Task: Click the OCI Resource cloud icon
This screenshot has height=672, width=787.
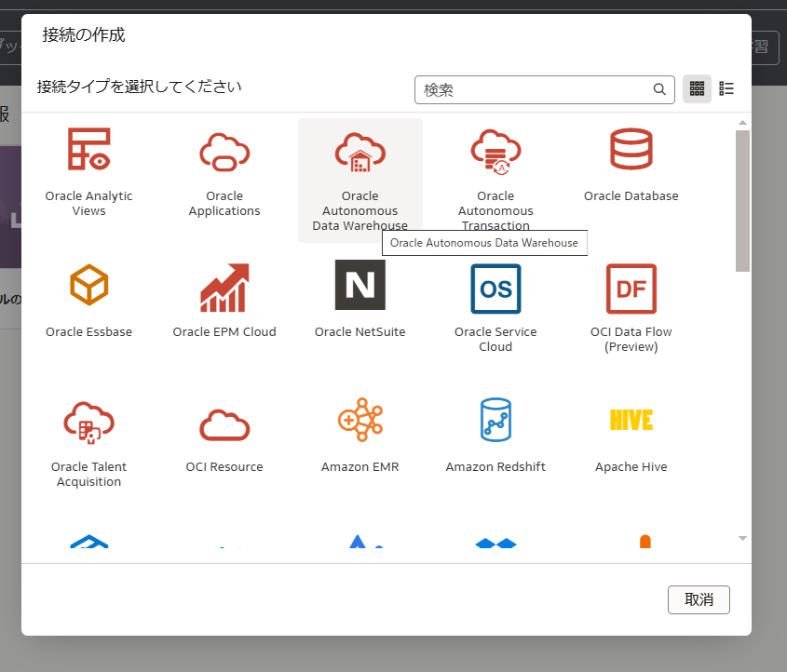Action: point(224,425)
